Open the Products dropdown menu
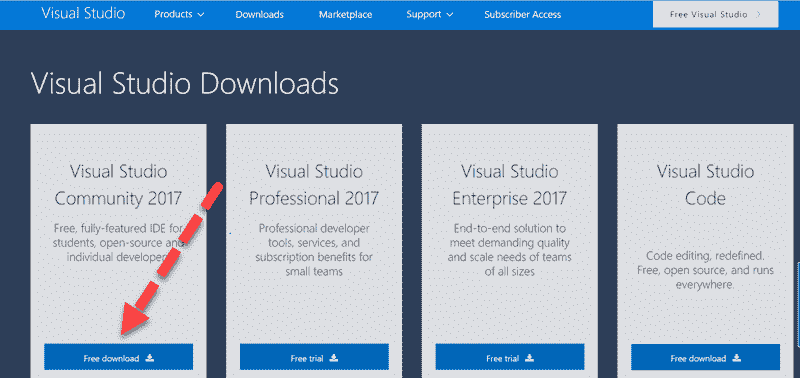The image size is (800, 378). tap(179, 14)
